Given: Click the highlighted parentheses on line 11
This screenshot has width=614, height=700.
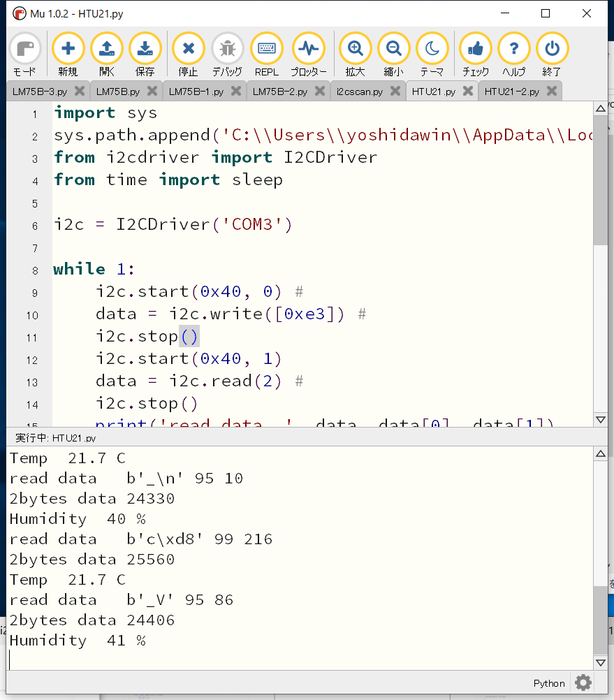Looking at the screenshot, I should (x=189, y=337).
